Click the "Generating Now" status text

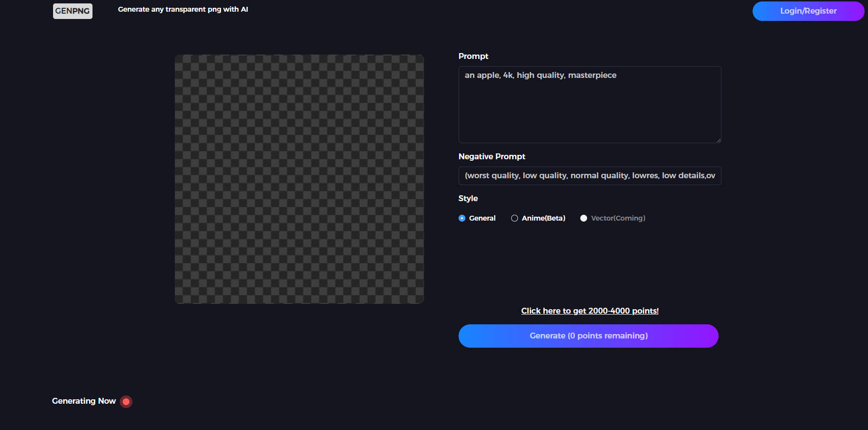[84, 401]
